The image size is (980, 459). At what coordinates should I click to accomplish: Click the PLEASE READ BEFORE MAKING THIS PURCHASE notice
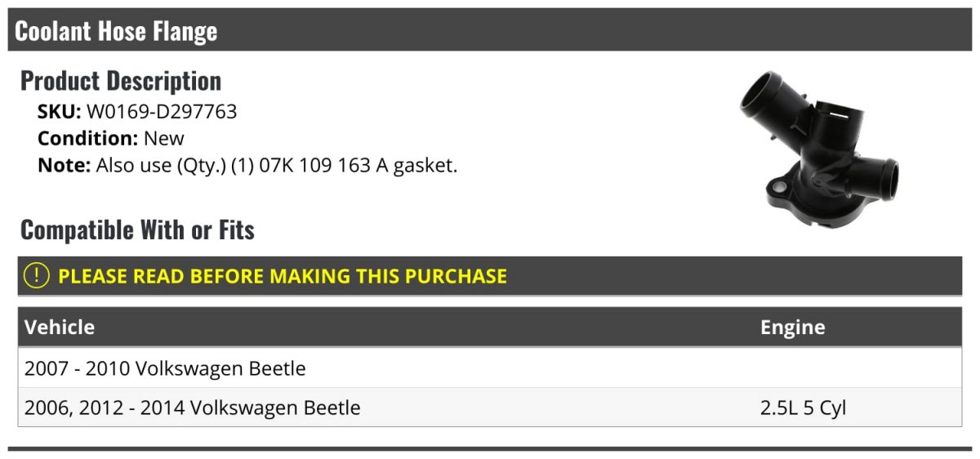(x=282, y=276)
